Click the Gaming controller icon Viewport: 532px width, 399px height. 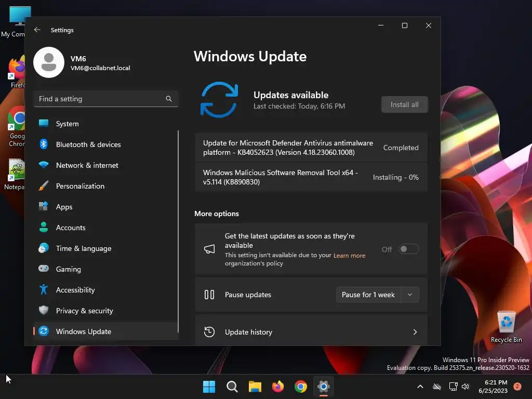click(44, 269)
